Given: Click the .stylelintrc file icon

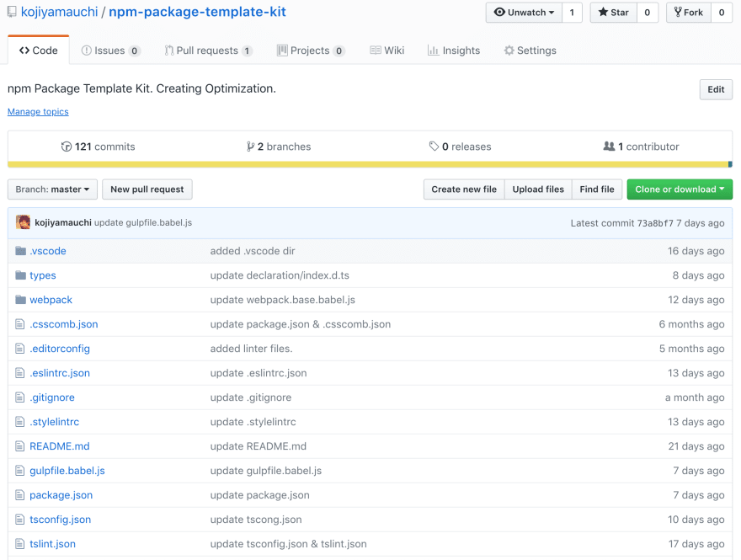Looking at the screenshot, I should (20, 422).
